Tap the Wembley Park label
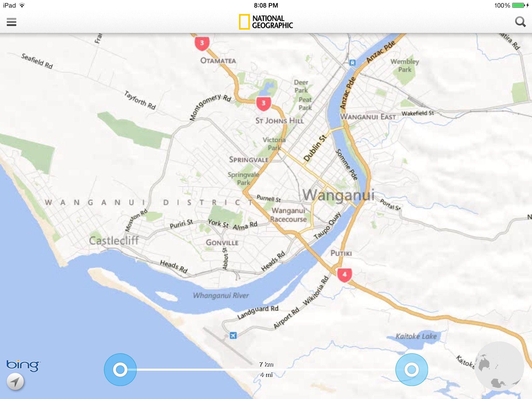532x399 pixels. [x=405, y=66]
